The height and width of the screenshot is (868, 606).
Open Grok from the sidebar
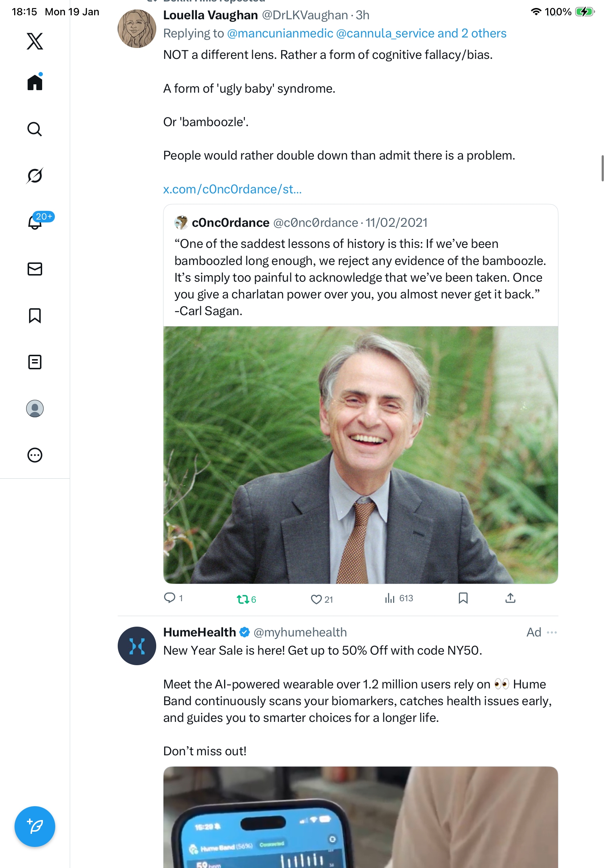click(35, 176)
